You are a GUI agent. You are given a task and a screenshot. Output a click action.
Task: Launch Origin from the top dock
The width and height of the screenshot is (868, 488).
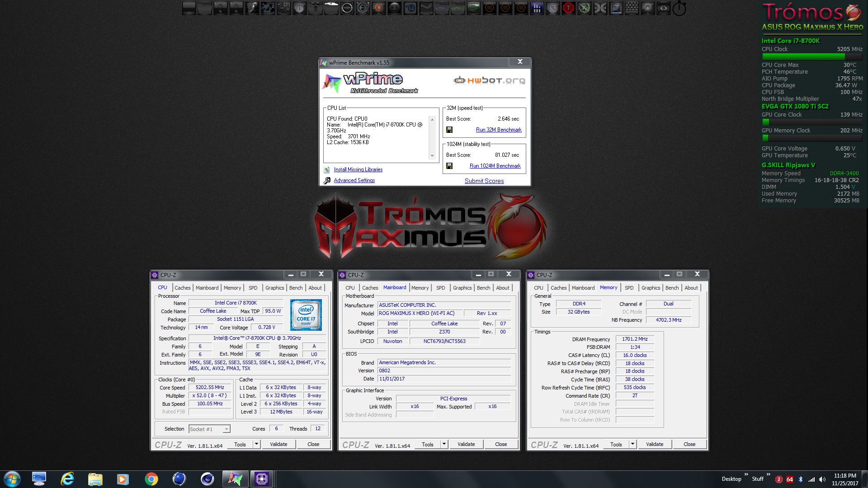click(x=378, y=8)
